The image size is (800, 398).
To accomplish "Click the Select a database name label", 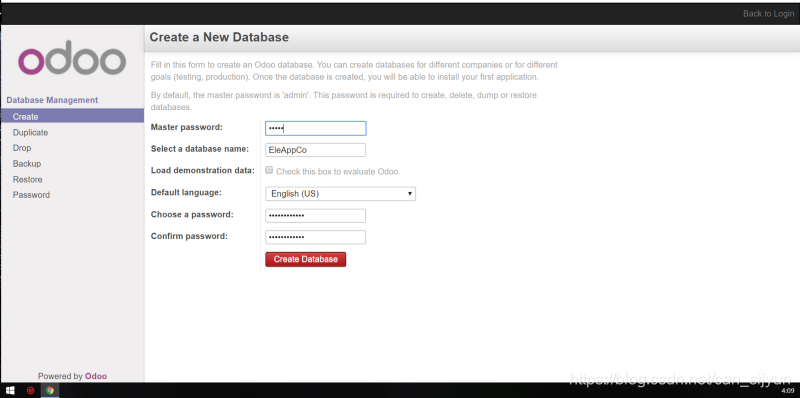I will (200, 149).
